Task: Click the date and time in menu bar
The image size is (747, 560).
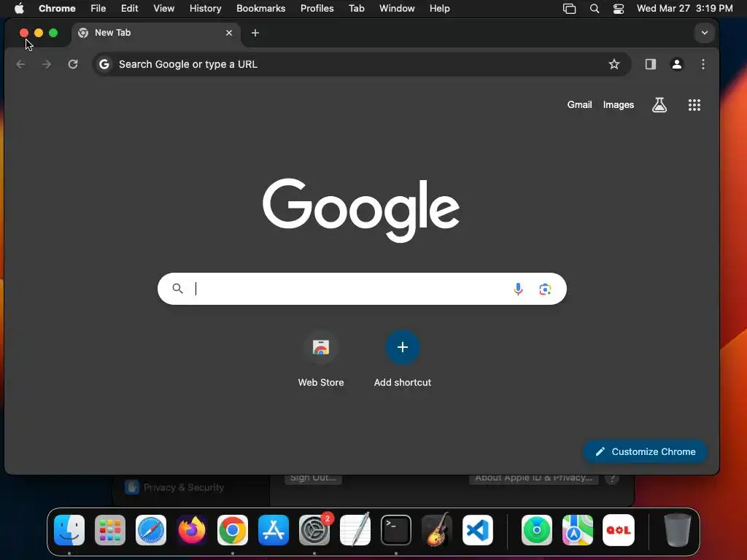Action: click(x=684, y=8)
